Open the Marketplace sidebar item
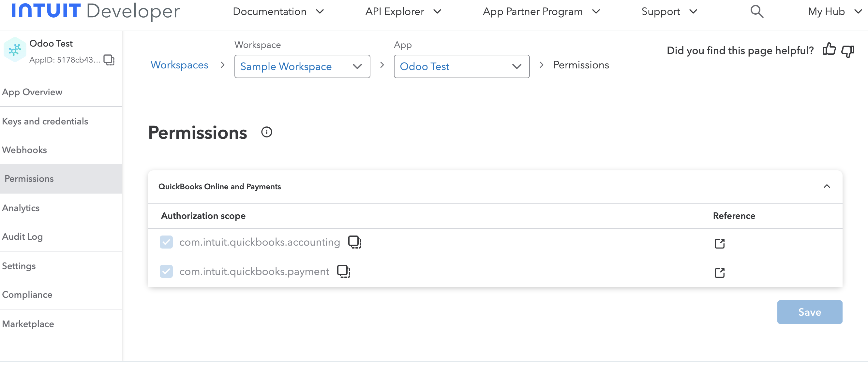The height and width of the screenshot is (372, 868). coord(61,324)
